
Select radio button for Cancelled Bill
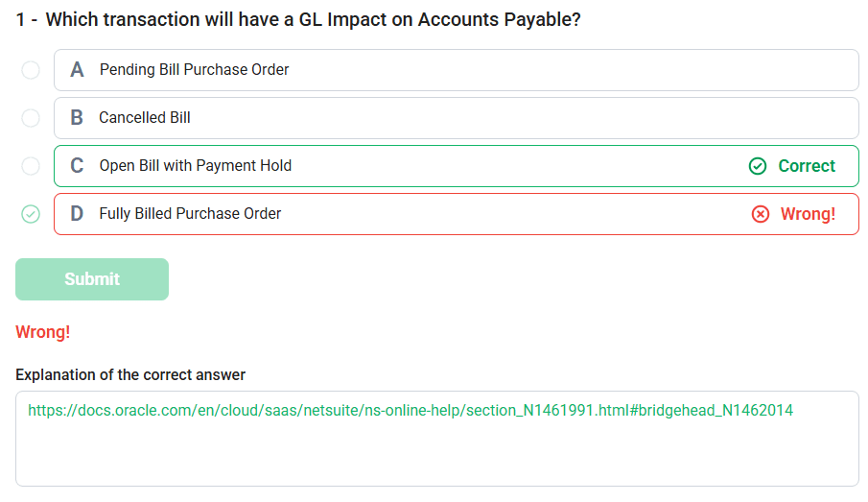31,118
